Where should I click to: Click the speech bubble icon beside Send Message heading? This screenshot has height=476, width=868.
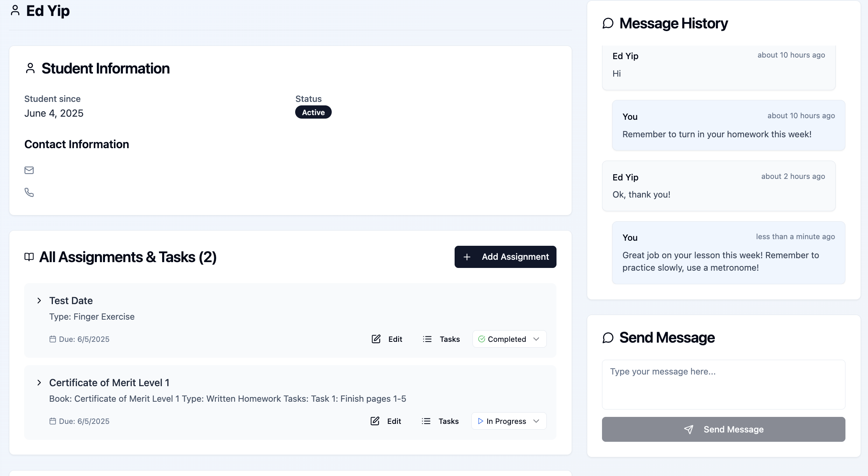coord(607,338)
